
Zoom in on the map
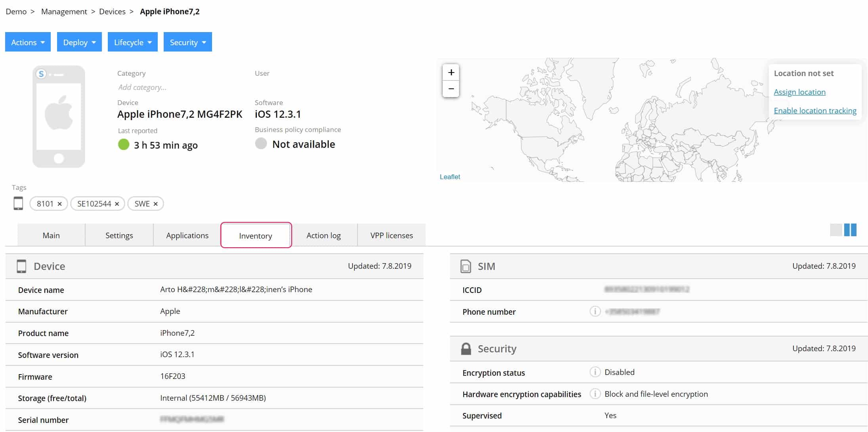click(x=451, y=73)
